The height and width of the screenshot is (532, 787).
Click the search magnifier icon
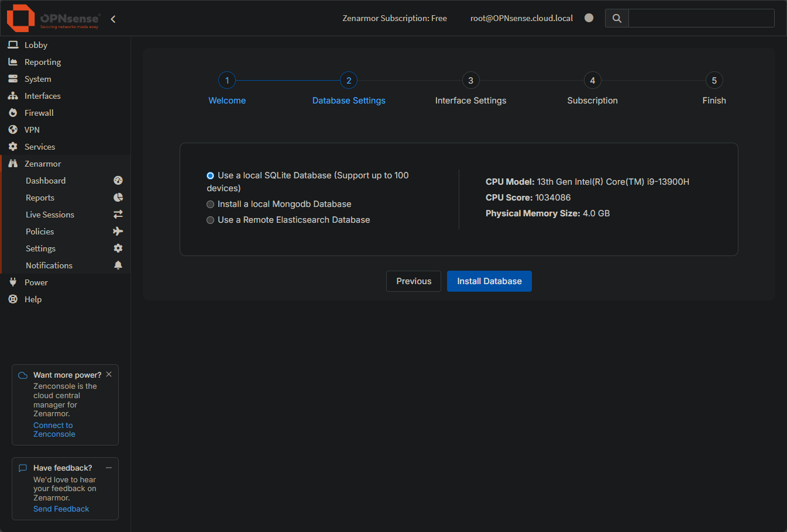pos(616,18)
